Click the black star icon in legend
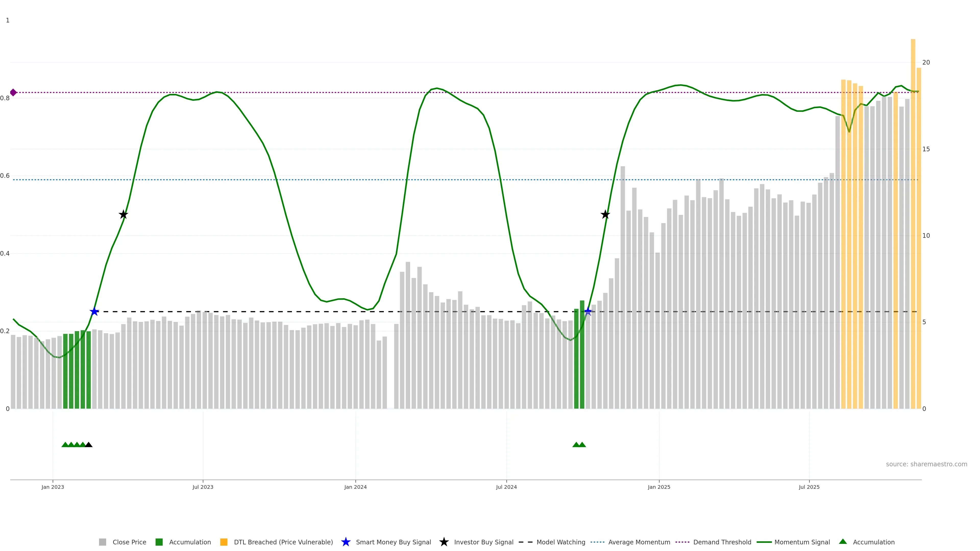980x551 pixels. (444, 542)
